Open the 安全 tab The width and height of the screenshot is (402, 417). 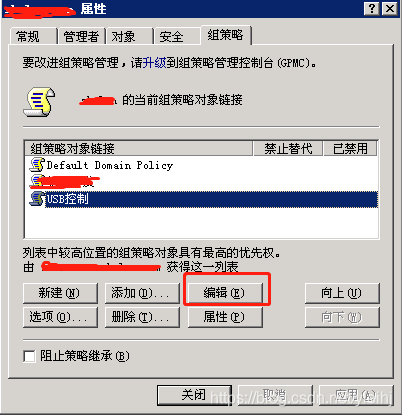coord(177,36)
